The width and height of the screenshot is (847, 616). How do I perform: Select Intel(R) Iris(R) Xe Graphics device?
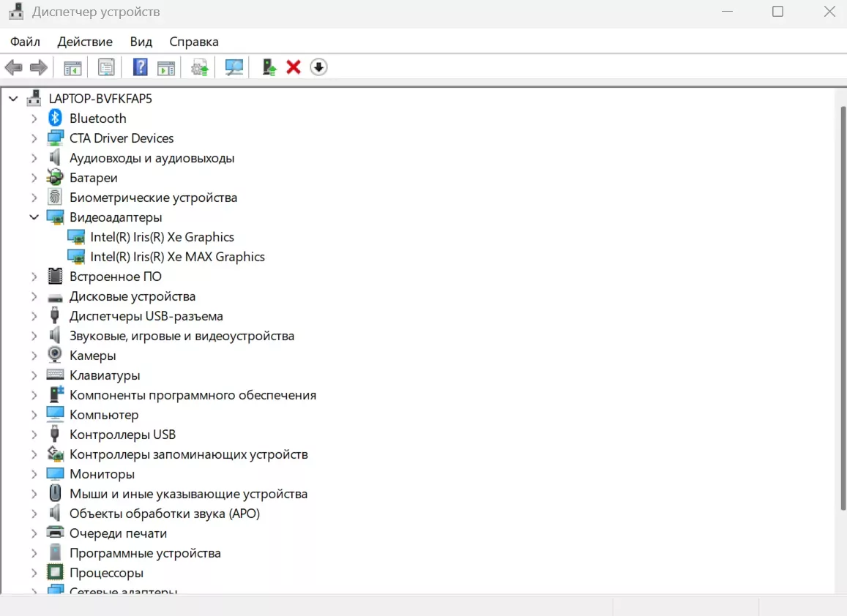(x=162, y=236)
